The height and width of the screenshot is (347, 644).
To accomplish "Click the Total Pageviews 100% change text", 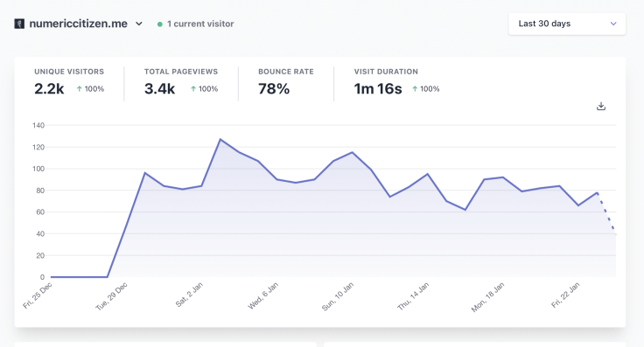I will (208, 89).
